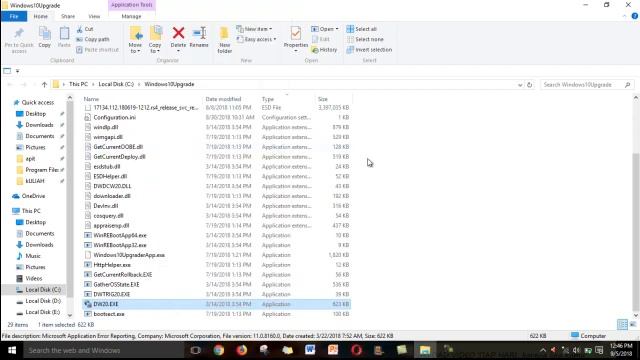The image size is (640, 360).
Task: Switch to the Home tab
Action: 40,16
